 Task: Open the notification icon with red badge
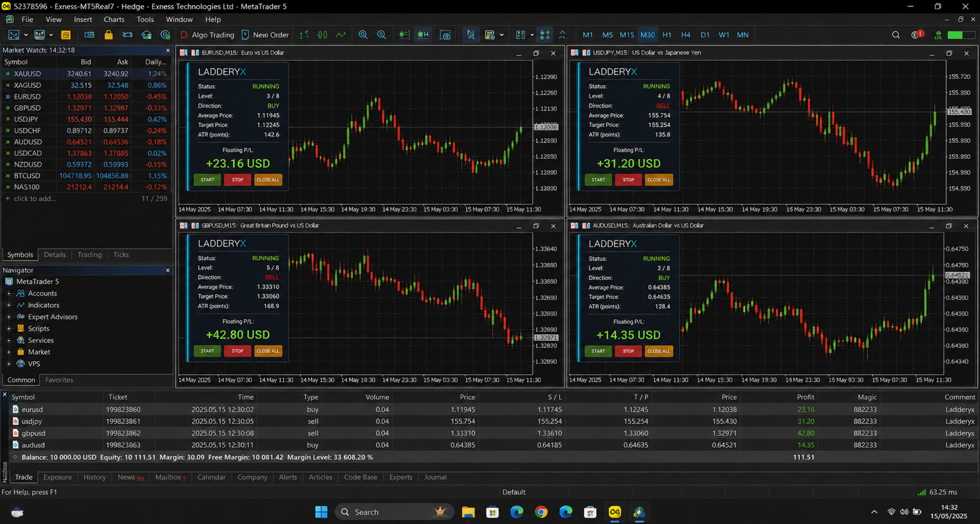click(x=917, y=35)
